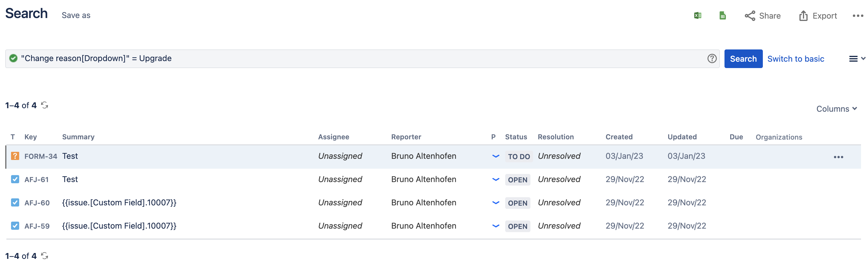
Task: Click the Share icon
Action: pos(750,15)
